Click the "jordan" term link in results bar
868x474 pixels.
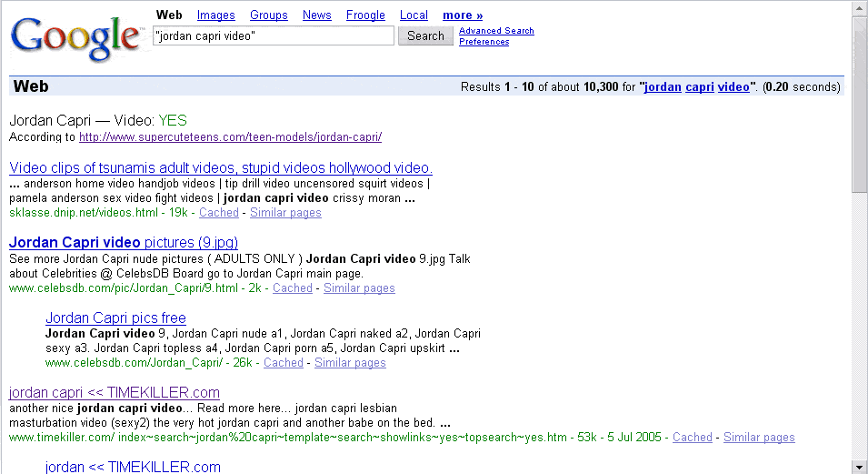pyautogui.click(x=663, y=87)
